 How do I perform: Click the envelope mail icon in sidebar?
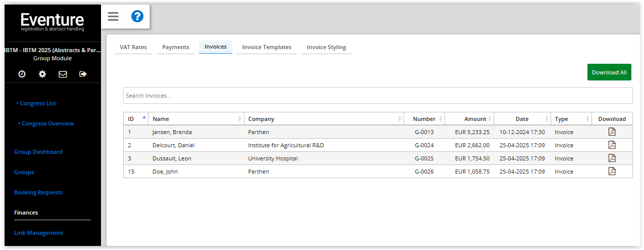(63, 74)
